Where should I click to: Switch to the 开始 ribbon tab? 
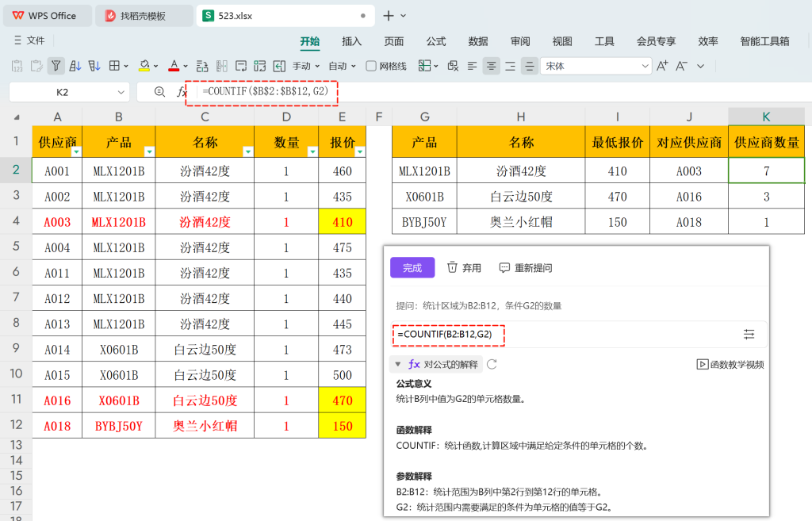(310, 41)
